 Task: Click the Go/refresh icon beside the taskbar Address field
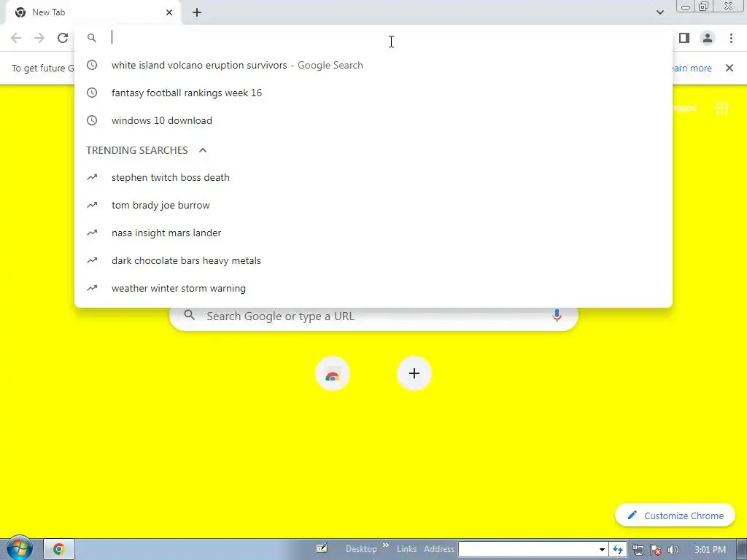point(618,550)
